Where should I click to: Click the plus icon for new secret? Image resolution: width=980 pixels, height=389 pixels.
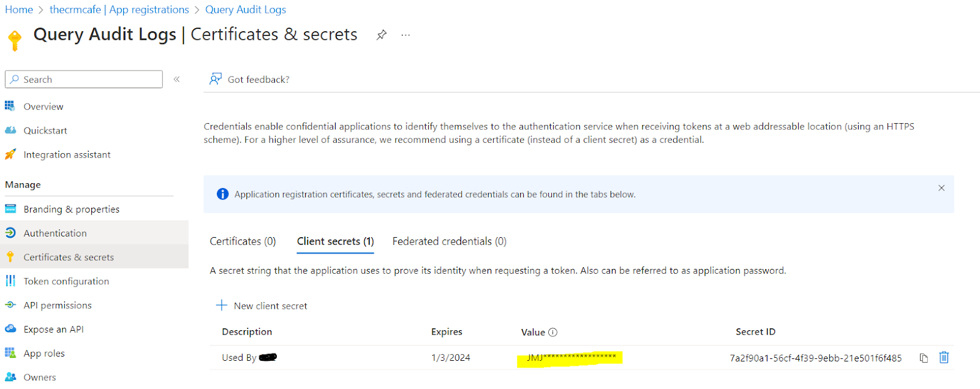point(222,305)
